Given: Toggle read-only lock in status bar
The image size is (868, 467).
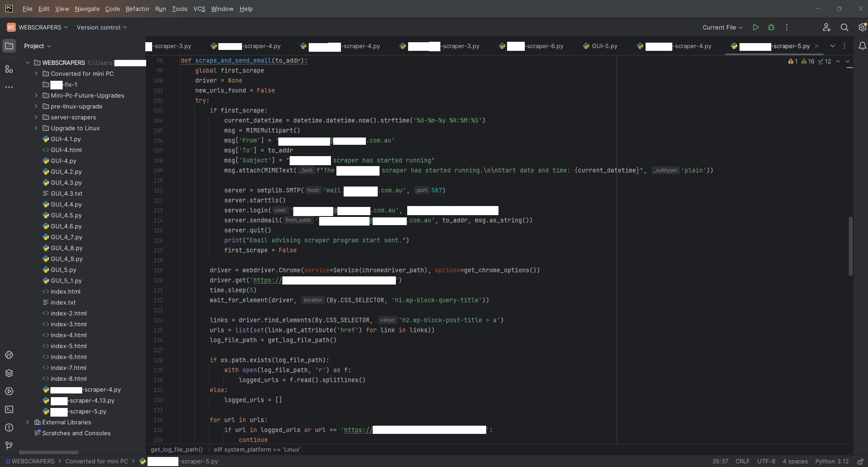Looking at the screenshot, I should (860, 462).
